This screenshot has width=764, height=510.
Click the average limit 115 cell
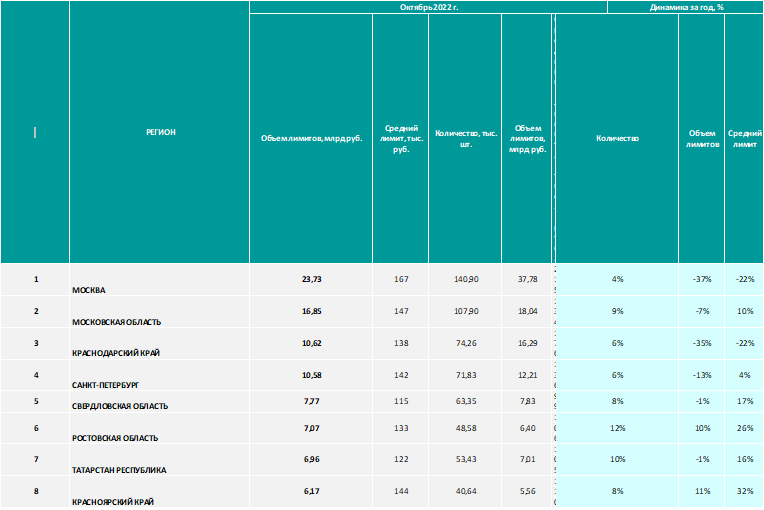(x=401, y=402)
